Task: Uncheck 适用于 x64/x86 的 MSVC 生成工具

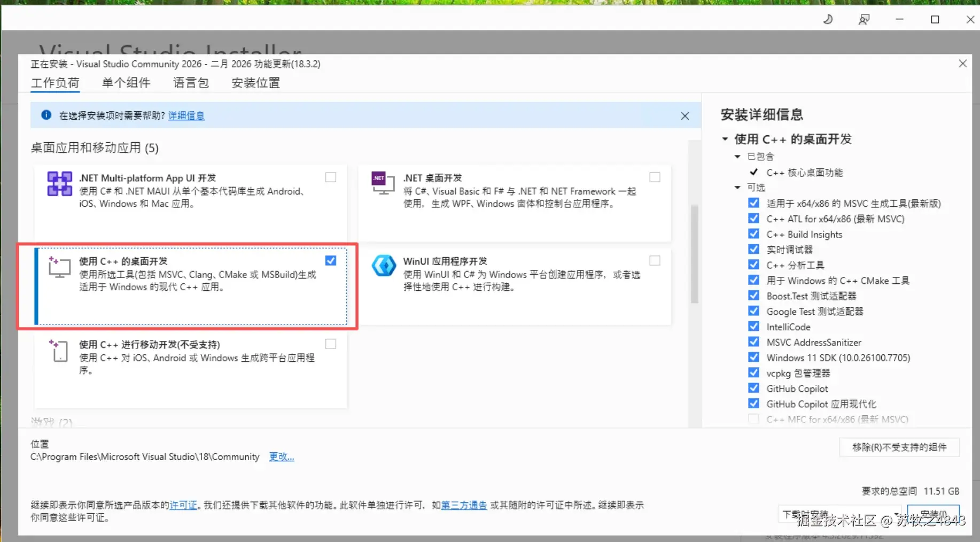Action: coord(753,203)
